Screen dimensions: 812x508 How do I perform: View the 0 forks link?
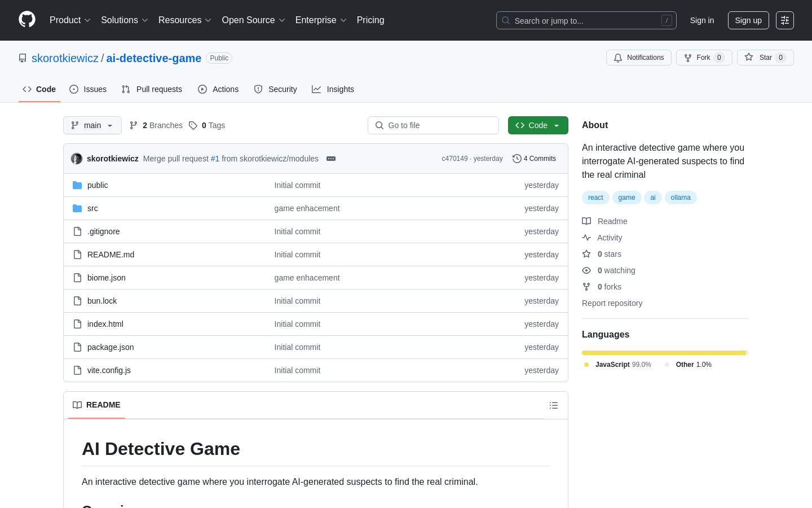[x=602, y=287]
